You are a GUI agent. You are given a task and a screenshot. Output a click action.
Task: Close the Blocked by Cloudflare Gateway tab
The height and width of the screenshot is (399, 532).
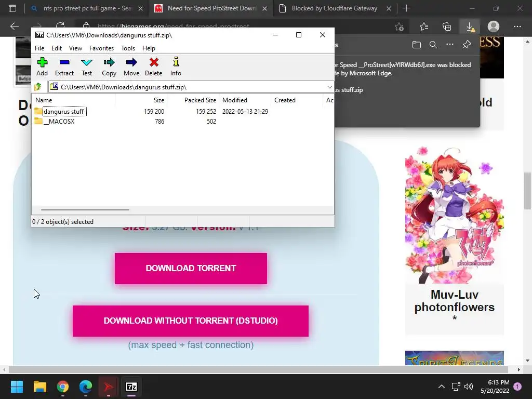click(x=389, y=9)
